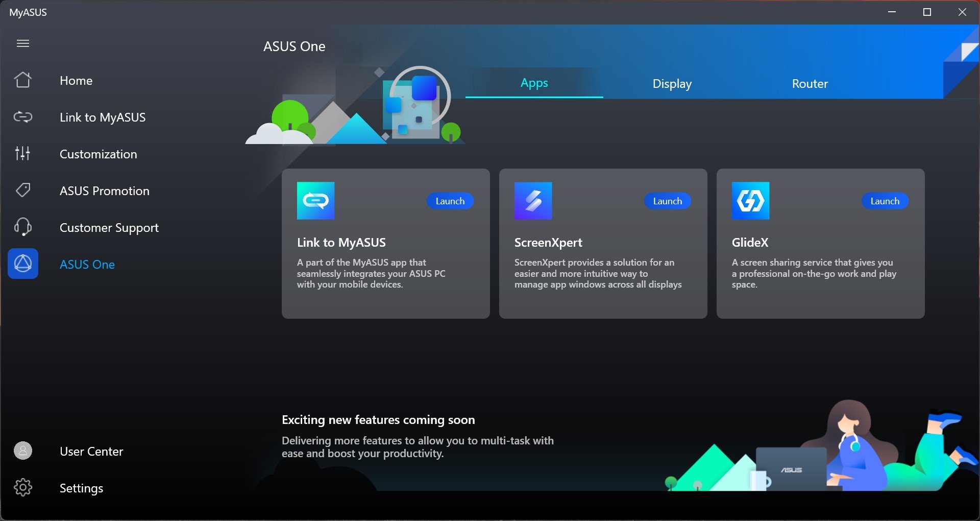Viewport: 980px width, 521px height.
Task: Open User Center in the sidebar
Action: click(91, 452)
